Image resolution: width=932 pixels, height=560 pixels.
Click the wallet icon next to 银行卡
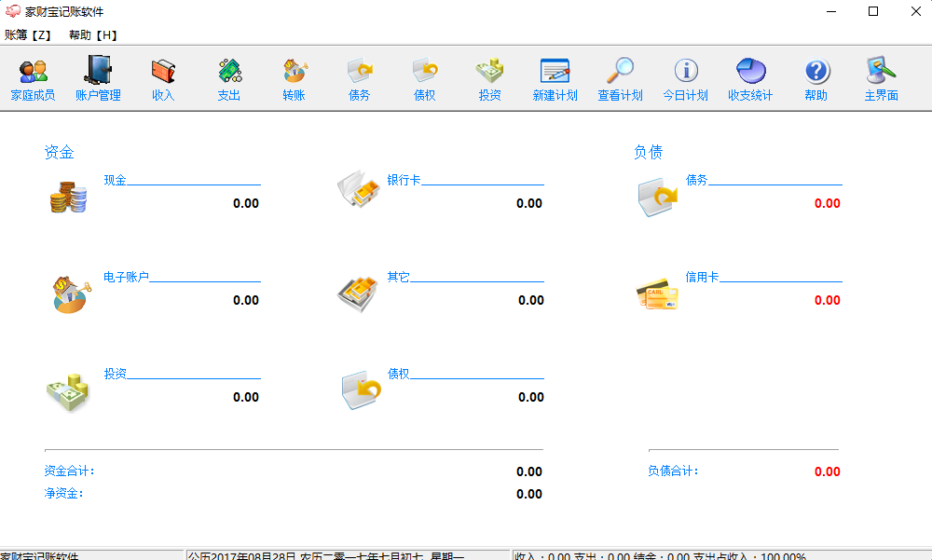coord(359,190)
